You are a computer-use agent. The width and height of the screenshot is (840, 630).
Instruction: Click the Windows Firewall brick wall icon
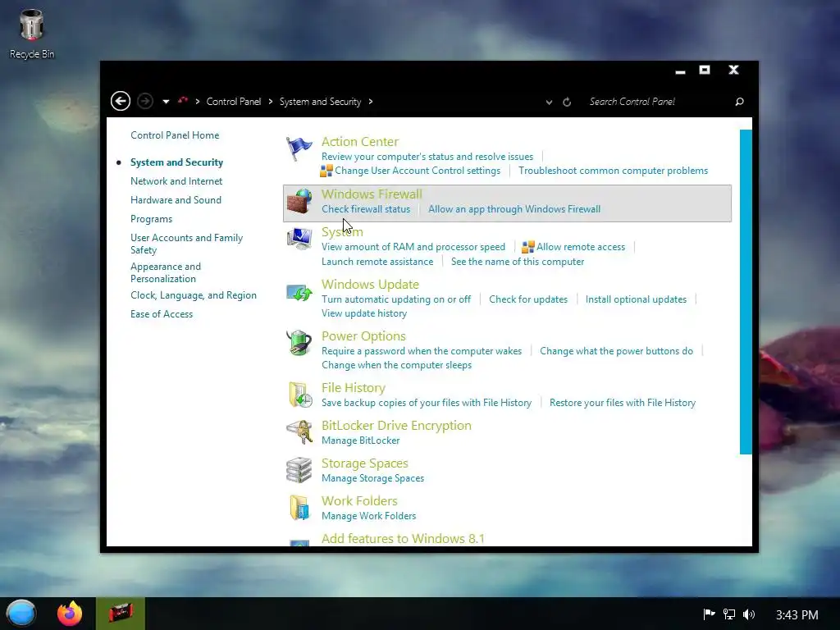coord(299,201)
